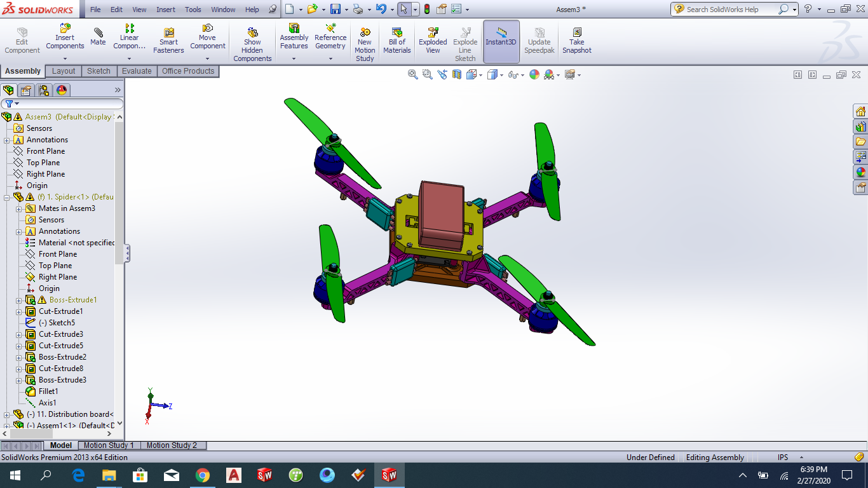The width and height of the screenshot is (868, 488).
Task: Open the Motion Study 1 tab
Action: tap(109, 445)
